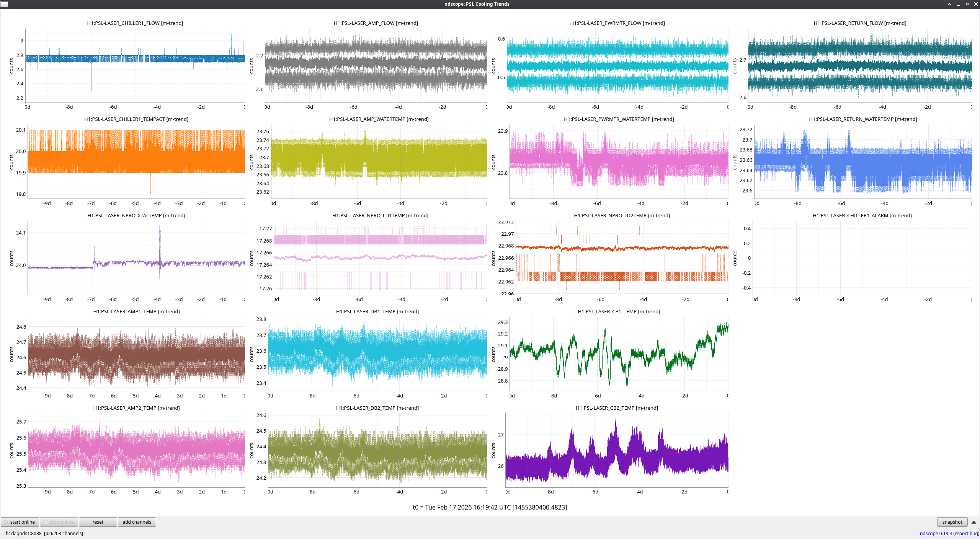
Task: Minimize the ndscope window
Action: 958,4
